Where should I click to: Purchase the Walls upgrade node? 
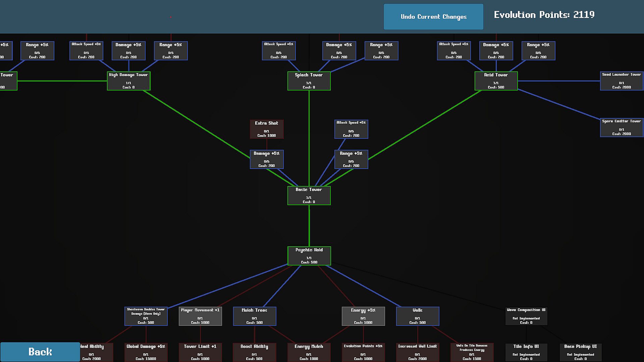pyautogui.click(x=418, y=316)
